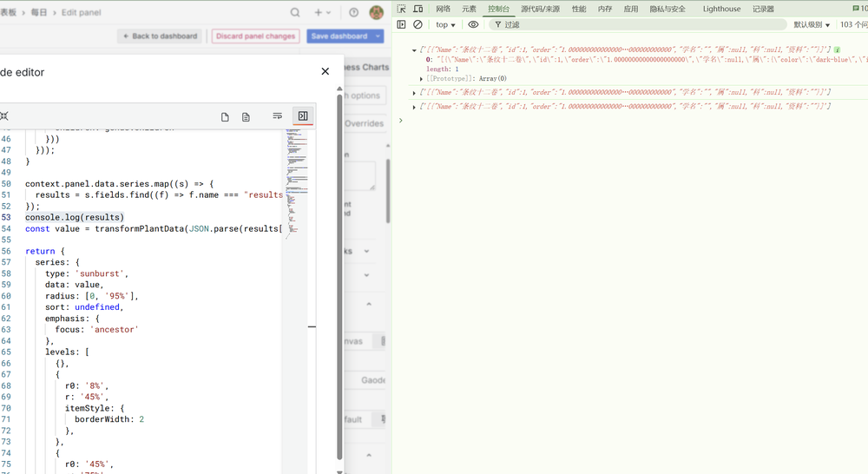Click the plus icon in the Grafana top bar
This screenshot has height=474, width=868.
tap(319, 12)
